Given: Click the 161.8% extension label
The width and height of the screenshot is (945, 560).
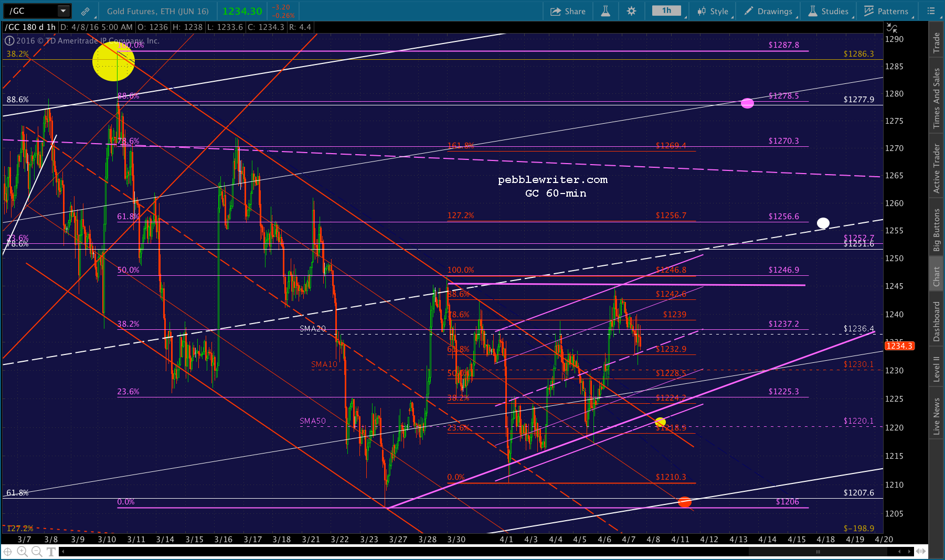Looking at the screenshot, I should pyautogui.click(x=460, y=146).
